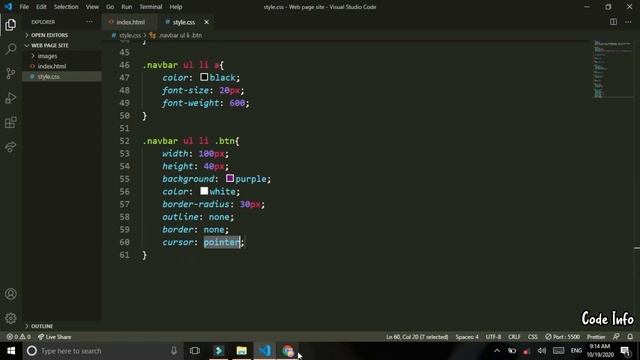Open the Manage gear icon
The height and width of the screenshot is (360, 640).
[11, 318]
